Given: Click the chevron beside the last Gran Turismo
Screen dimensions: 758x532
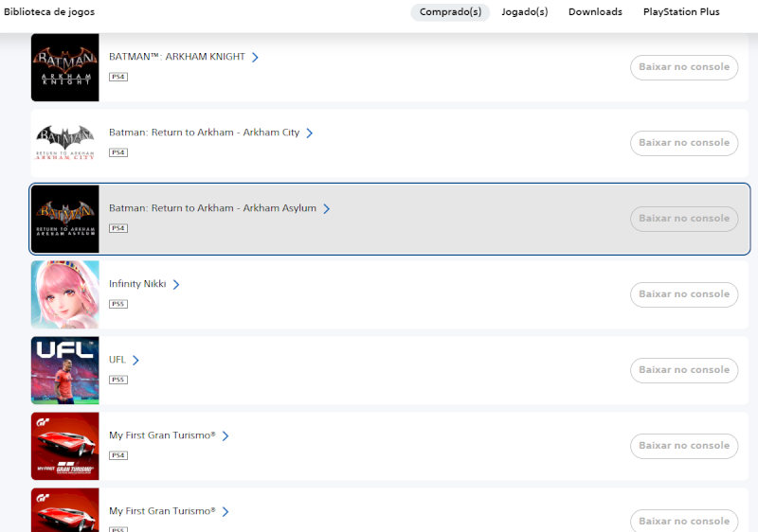Looking at the screenshot, I should pos(226,512).
